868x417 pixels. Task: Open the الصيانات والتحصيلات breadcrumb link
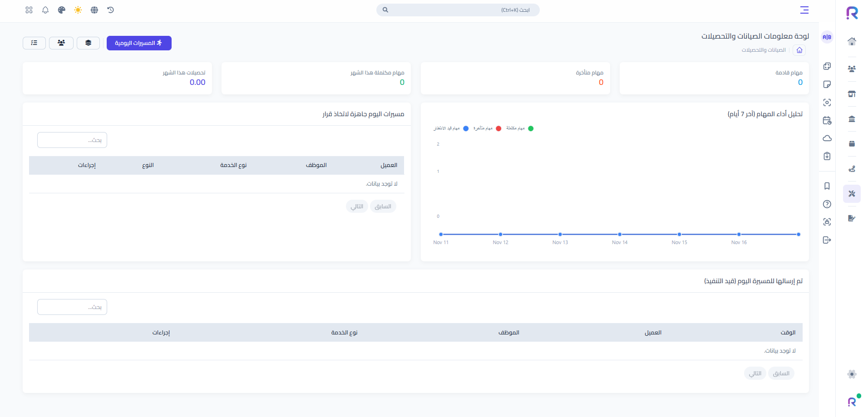click(764, 50)
